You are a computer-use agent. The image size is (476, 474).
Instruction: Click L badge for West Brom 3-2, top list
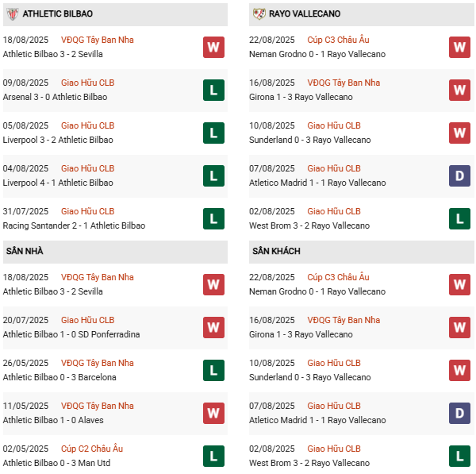point(460,218)
